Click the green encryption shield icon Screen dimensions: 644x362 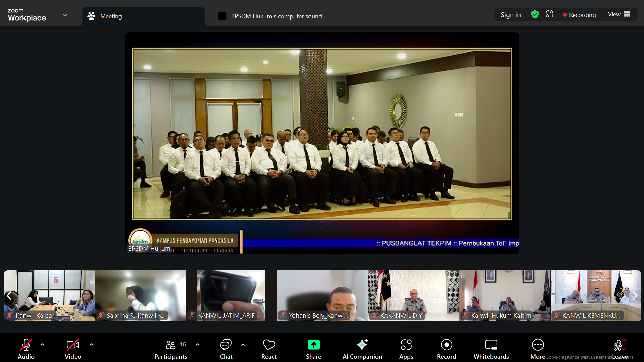(535, 14)
